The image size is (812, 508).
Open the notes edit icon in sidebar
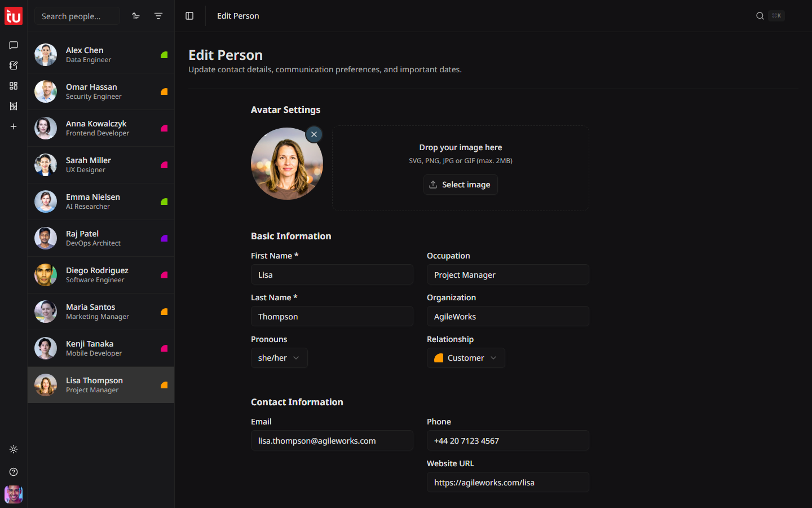pyautogui.click(x=14, y=65)
